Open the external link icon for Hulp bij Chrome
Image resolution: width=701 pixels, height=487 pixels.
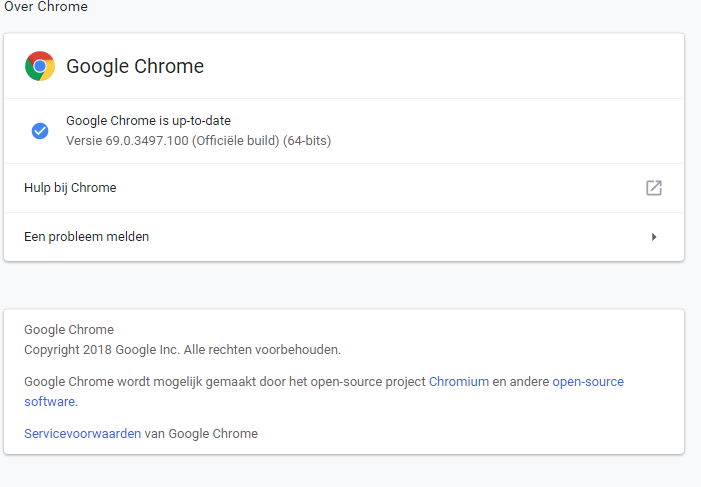pyautogui.click(x=654, y=188)
